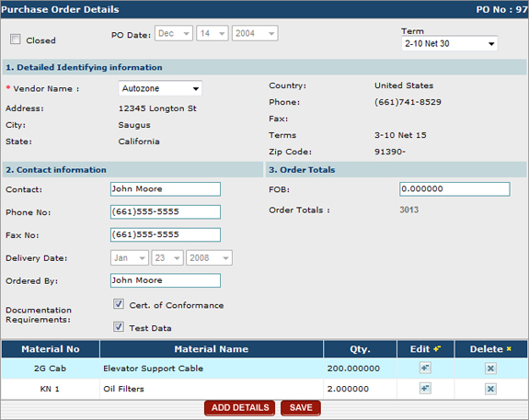Image resolution: width=529 pixels, height=420 pixels.
Task: Click the Qty. column header
Action: click(360, 349)
